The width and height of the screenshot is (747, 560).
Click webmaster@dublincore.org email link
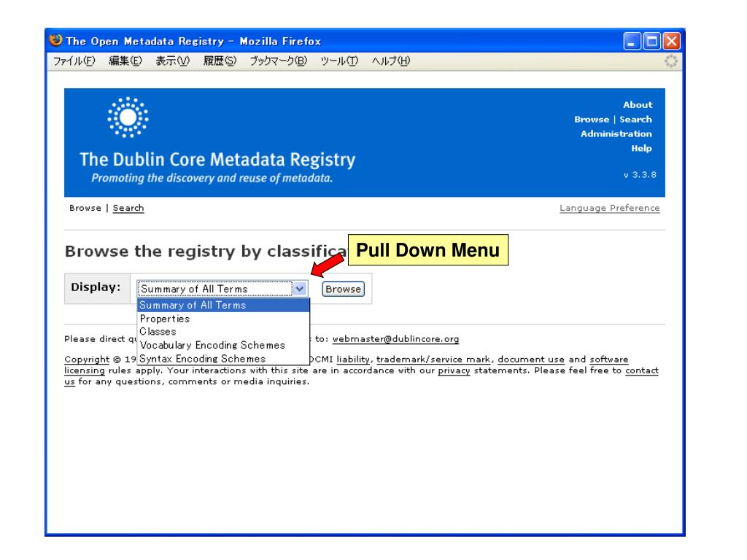point(395,339)
